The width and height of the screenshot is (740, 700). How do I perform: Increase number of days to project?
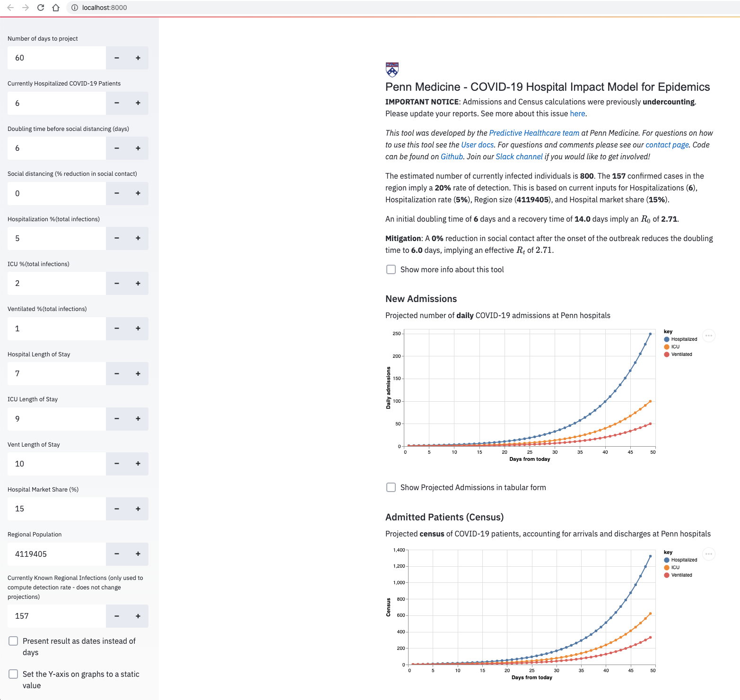tap(138, 58)
